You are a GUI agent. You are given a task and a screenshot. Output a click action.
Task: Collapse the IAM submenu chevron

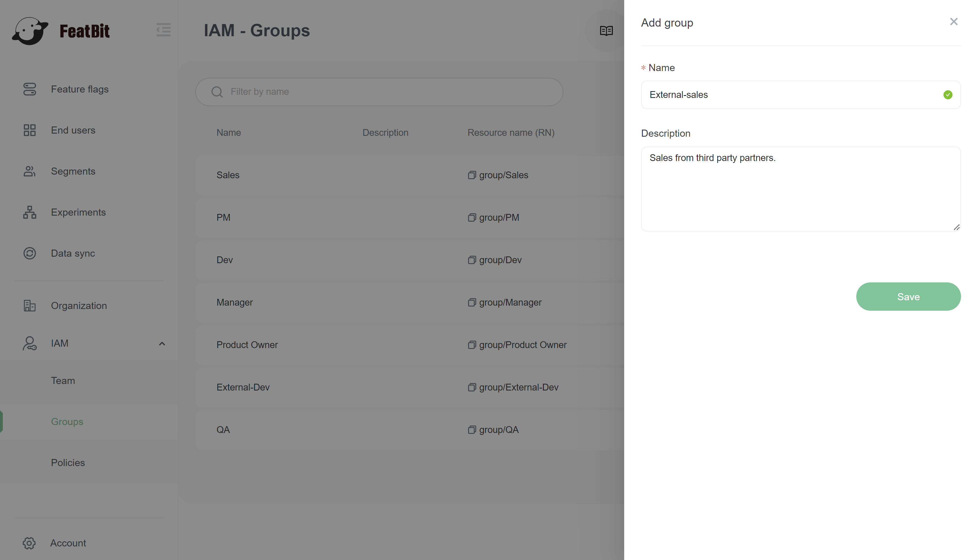coord(162,344)
